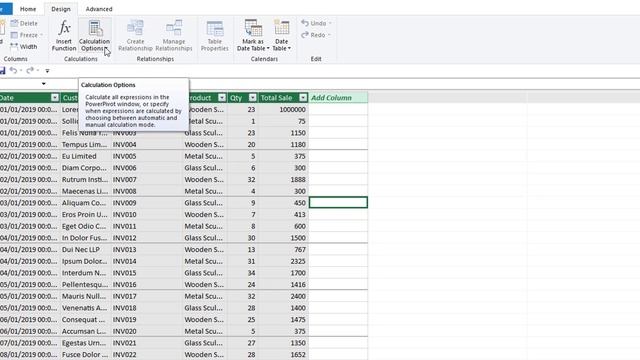Image resolution: width=640 pixels, height=360 pixels.
Task: Click the Date Table icon
Action: (281, 28)
